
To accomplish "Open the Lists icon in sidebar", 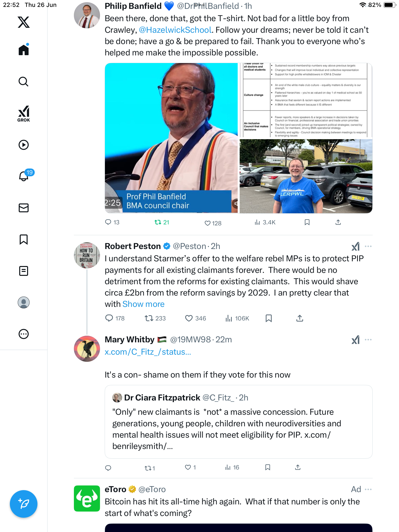I will click(x=24, y=271).
